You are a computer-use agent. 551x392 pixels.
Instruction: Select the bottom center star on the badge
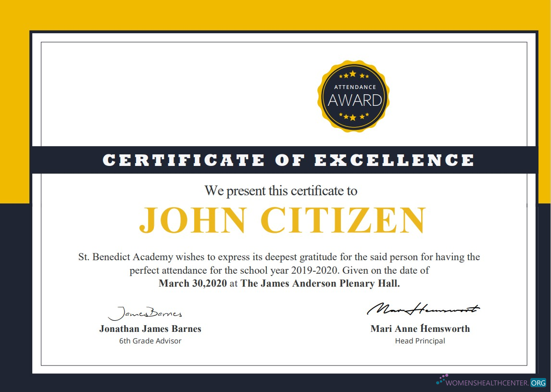click(354, 117)
